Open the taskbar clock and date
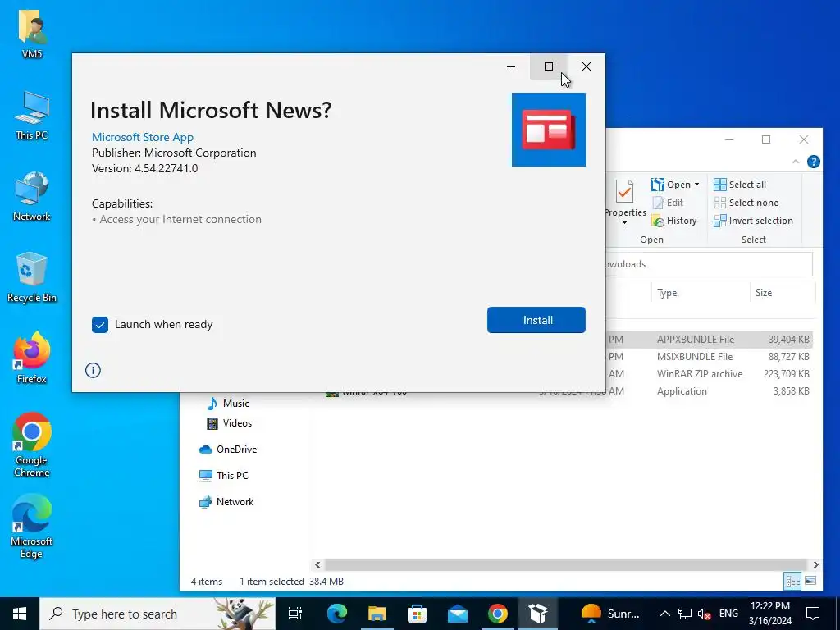The height and width of the screenshot is (630, 840). (769, 614)
